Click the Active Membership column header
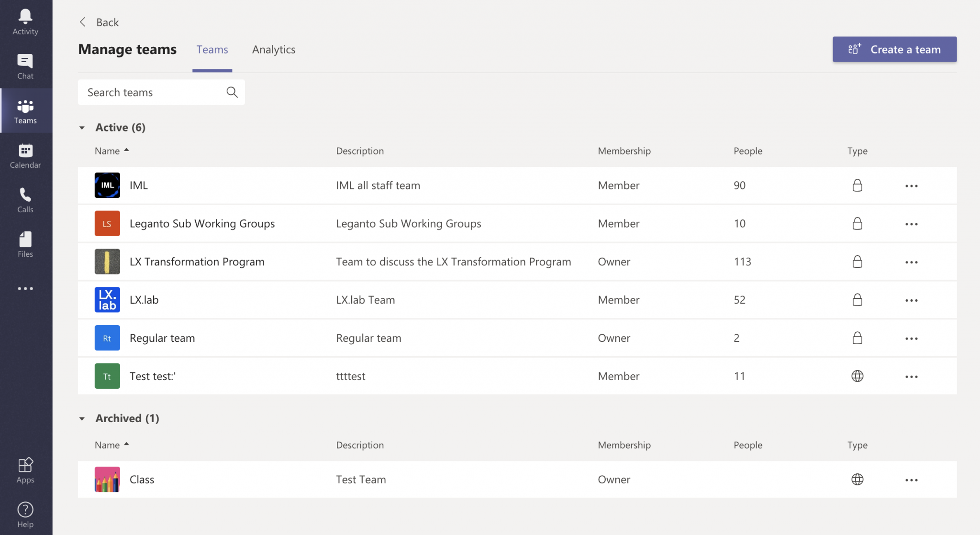Screen dimensions: 980x535 pos(624,151)
